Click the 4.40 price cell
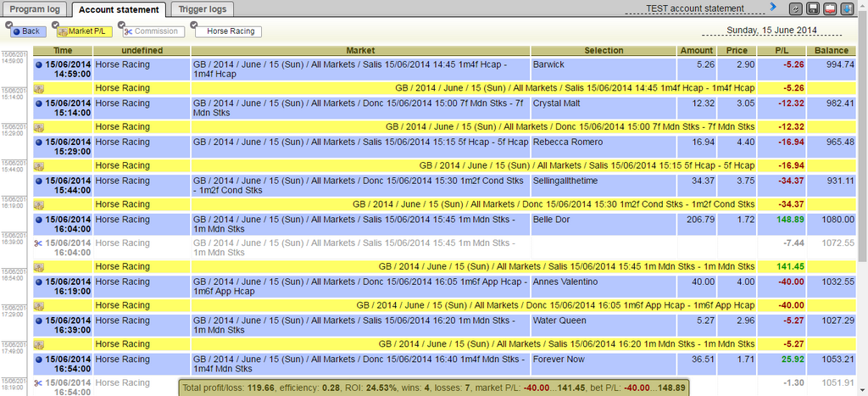This screenshot has width=868, height=396. point(737,147)
